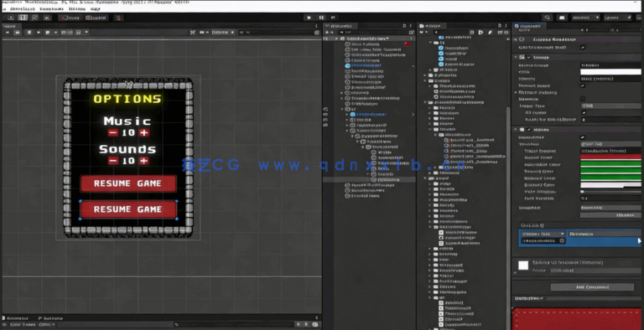Click the Image Material field
Image resolution: width=644 pixels, height=330 pixels.
point(610,79)
